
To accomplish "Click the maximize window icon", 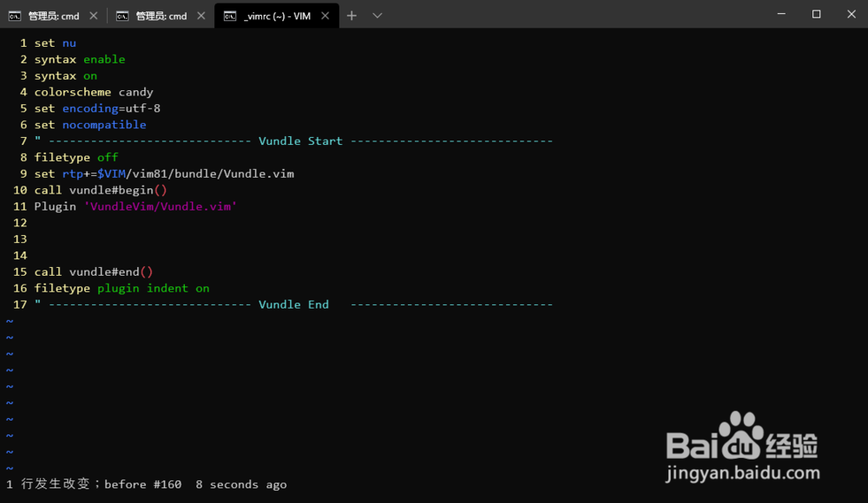I will coord(816,14).
